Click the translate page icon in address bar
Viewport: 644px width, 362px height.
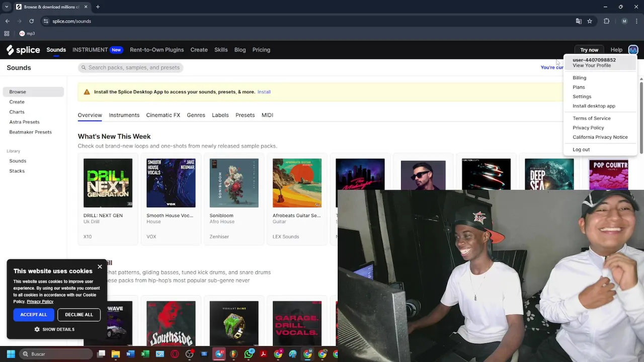tap(579, 21)
